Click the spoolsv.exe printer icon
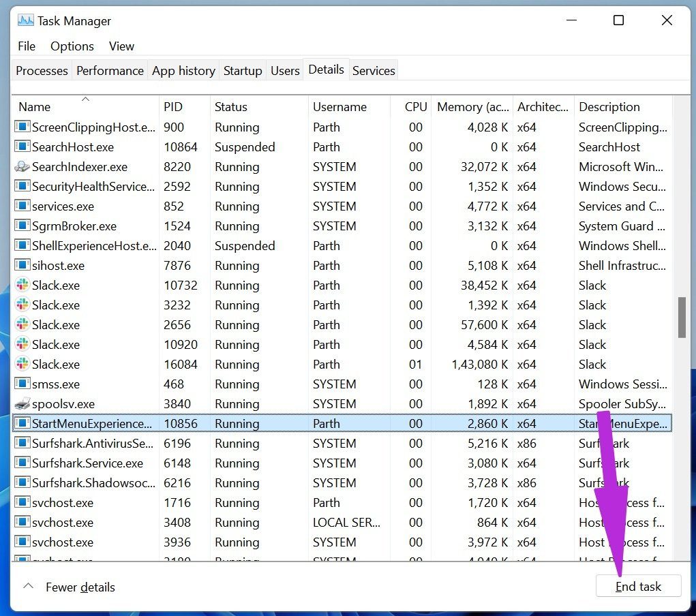 (x=22, y=404)
